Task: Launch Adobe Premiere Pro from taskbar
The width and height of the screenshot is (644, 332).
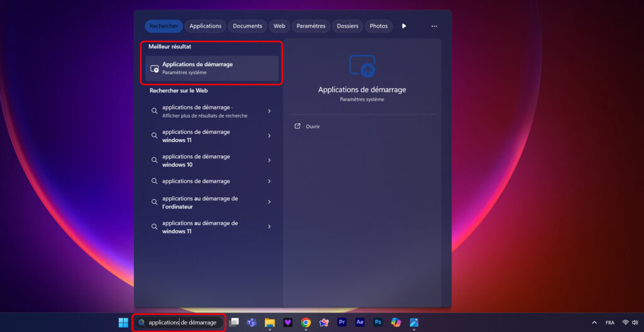Action: pos(341,323)
